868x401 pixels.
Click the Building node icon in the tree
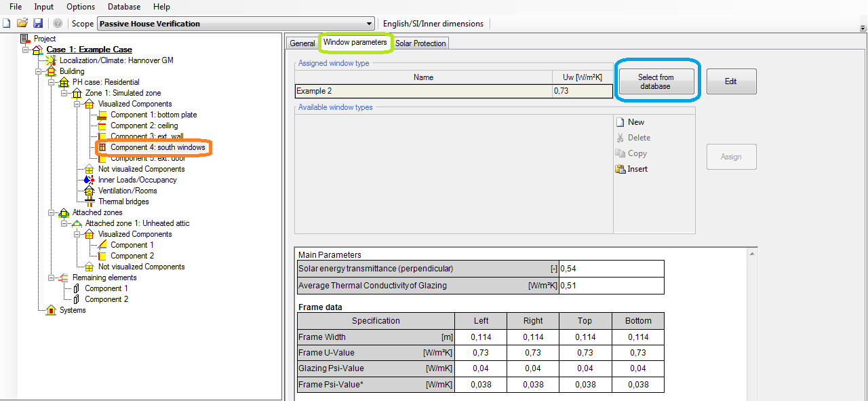[x=52, y=71]
